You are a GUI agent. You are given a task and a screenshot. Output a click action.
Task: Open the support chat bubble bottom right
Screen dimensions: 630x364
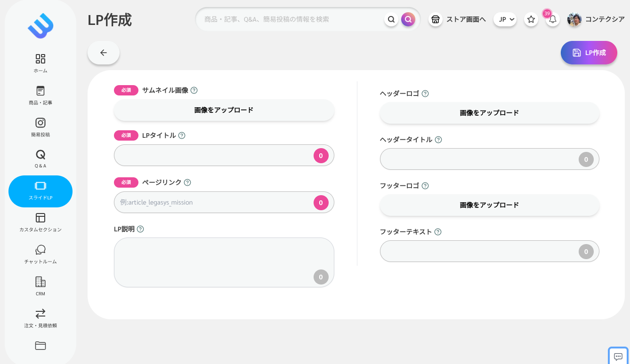618,356
